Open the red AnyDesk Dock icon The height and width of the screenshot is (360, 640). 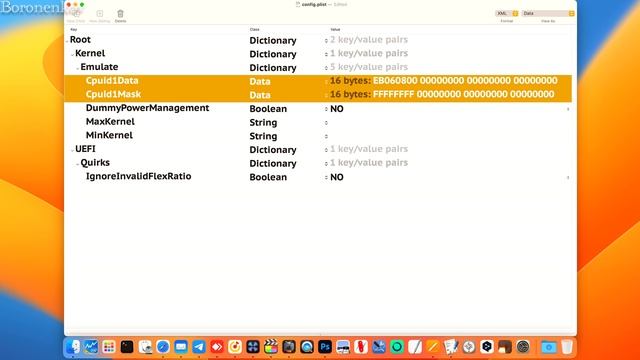(217, 347)
